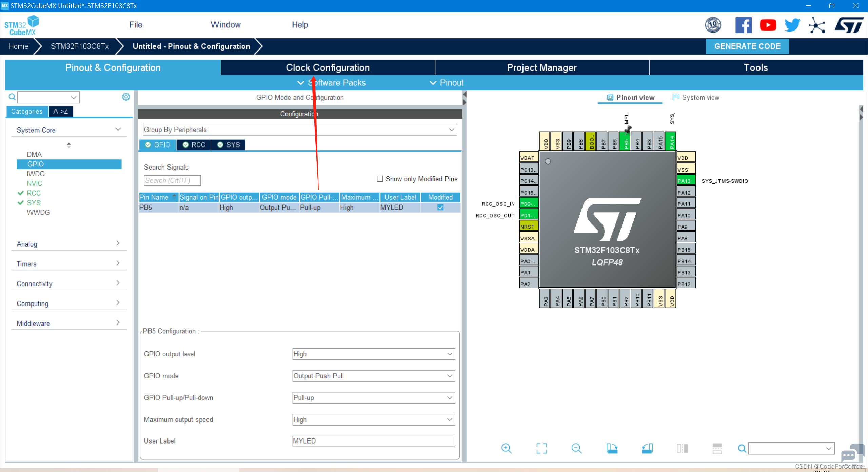Click the ST community network icon
The width and height of the screenshot is (868, 472).
pos(817,25)
